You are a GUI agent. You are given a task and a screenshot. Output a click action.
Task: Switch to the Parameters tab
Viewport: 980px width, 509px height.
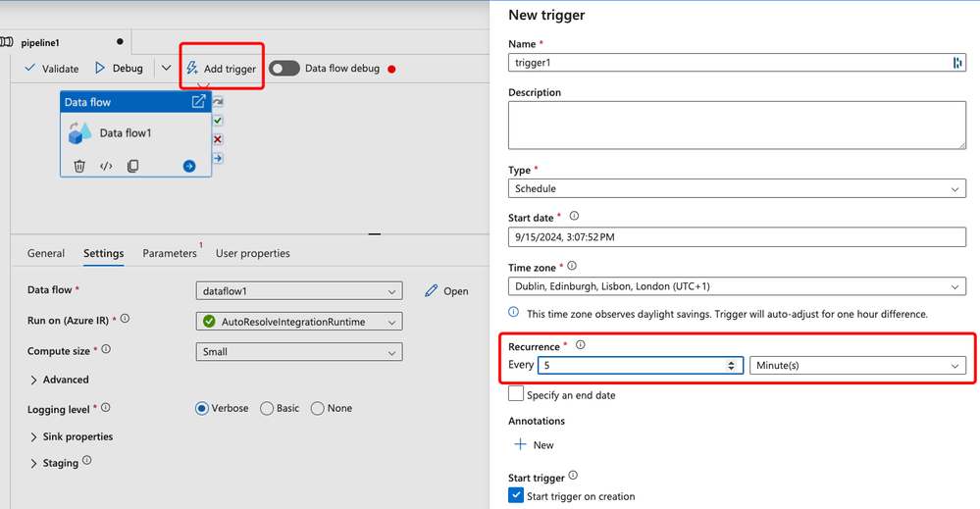[170, 253]
